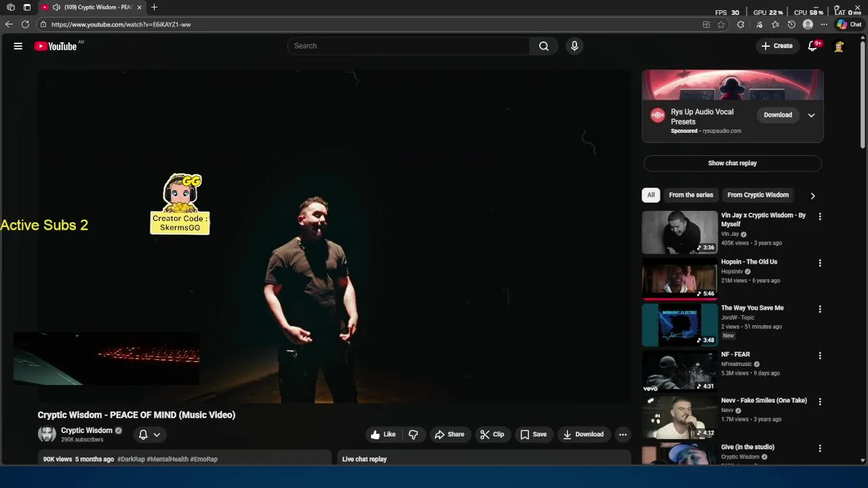Click the #DarkRap hashtag
This screenshot has width=868, height=488.
pyautogui.click(x=131, y=460)
